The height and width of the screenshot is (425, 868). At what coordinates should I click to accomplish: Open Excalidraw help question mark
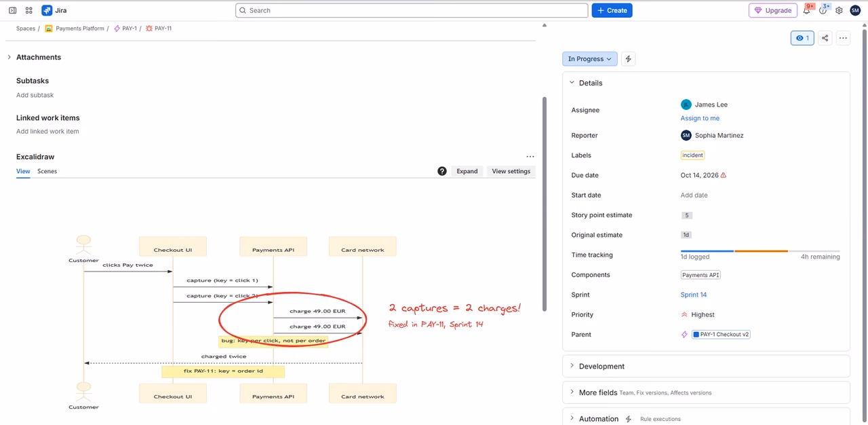point(442,171)
